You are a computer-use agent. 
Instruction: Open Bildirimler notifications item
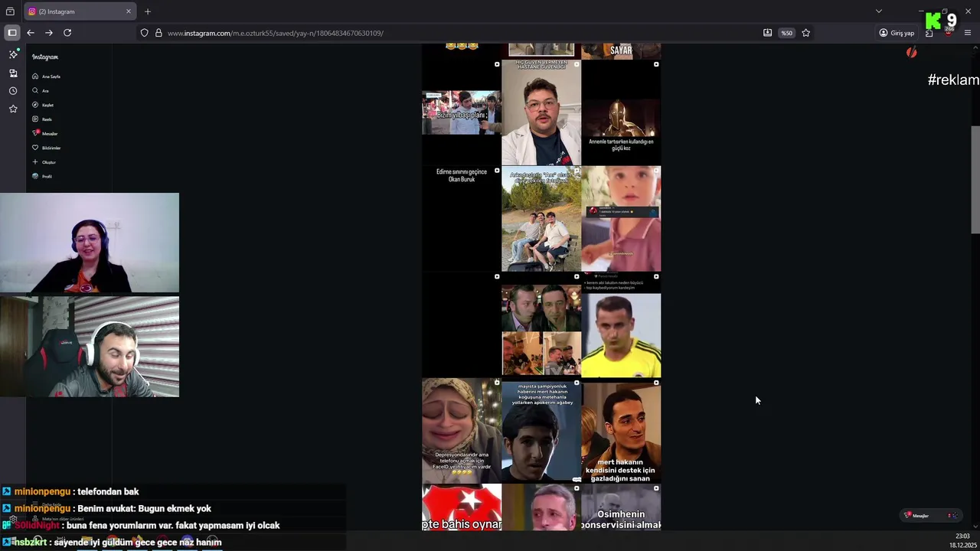click(46, 148)
